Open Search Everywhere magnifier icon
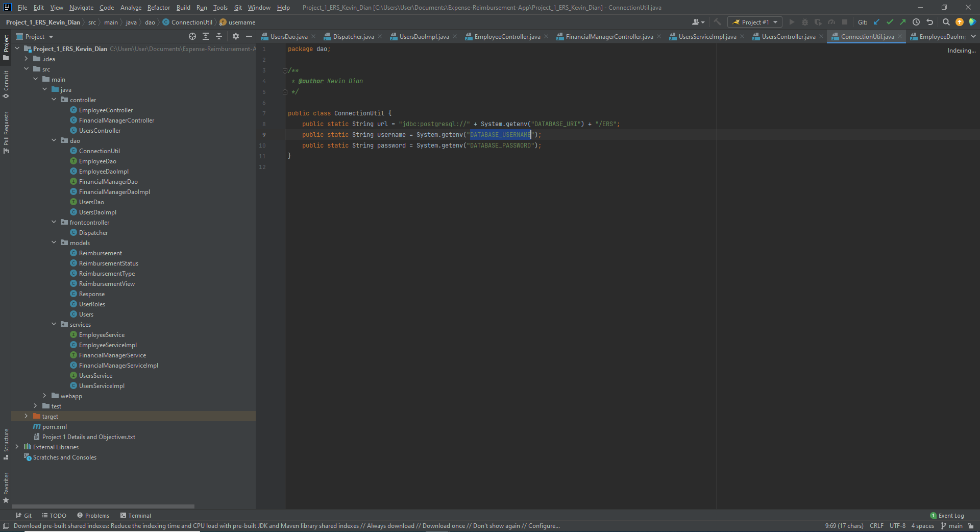980x532 pixels. 946,22
